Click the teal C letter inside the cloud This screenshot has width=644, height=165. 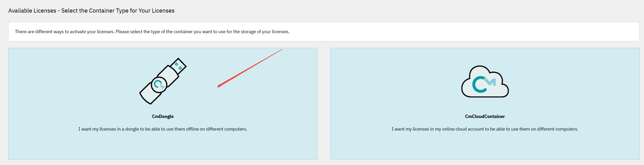click(x=478, y=85)
